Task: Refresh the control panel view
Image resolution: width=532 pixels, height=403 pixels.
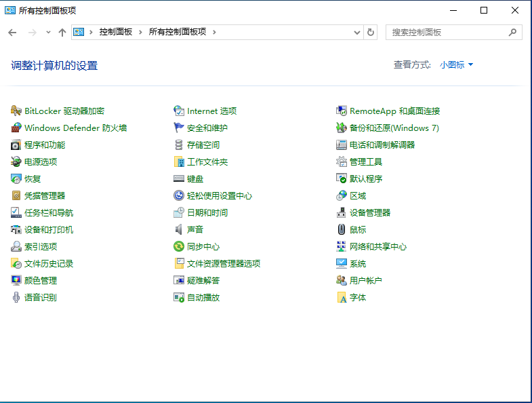Action: click(x=371, y=33)
